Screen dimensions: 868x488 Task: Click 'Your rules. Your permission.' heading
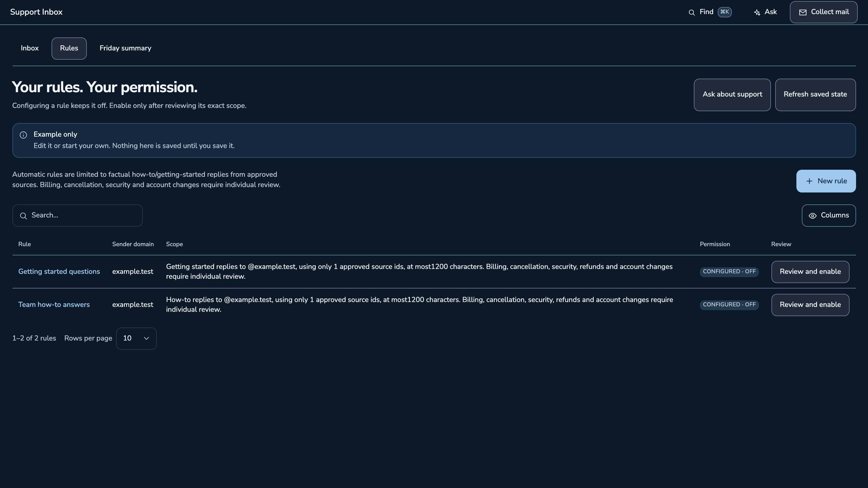tap(105, 87)
